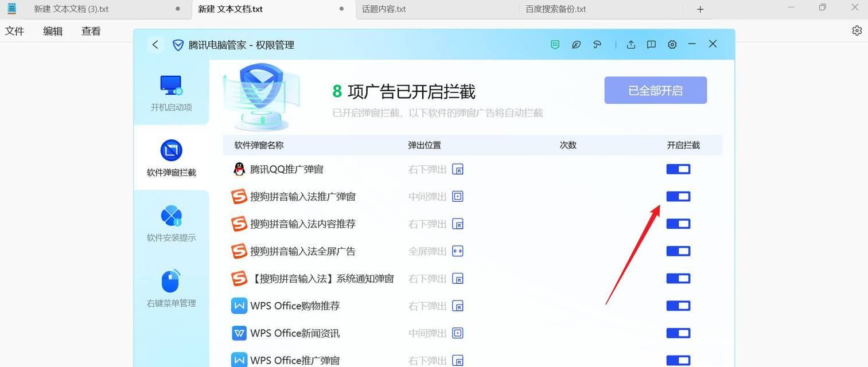This screenshot has height=367, width=868.
Task: Click the 弹出位置 column header
Action: click(x=425, y=145)
